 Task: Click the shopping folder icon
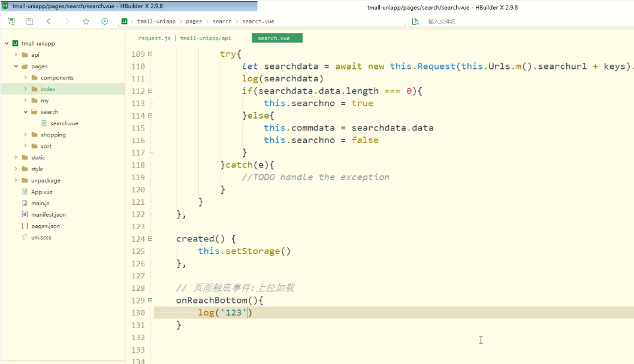coord(35,135)
